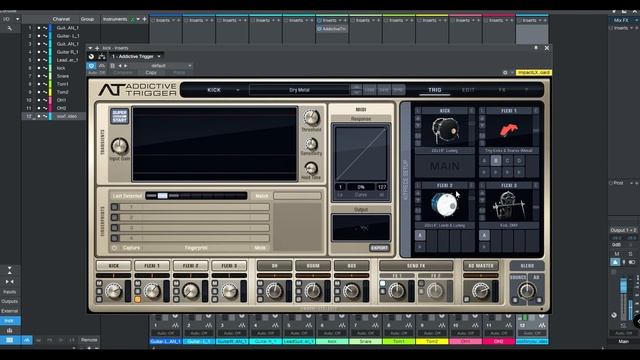
Task: Mute the OH mixer channel
Action: 260,283
